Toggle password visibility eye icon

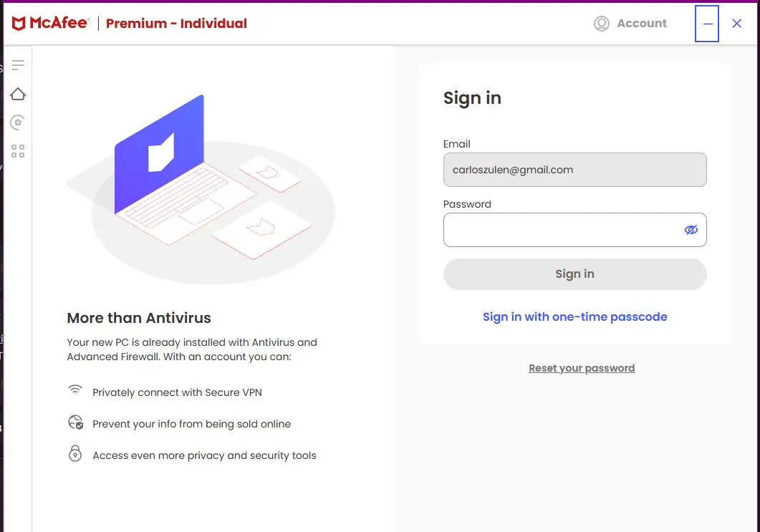coord(691,230)
